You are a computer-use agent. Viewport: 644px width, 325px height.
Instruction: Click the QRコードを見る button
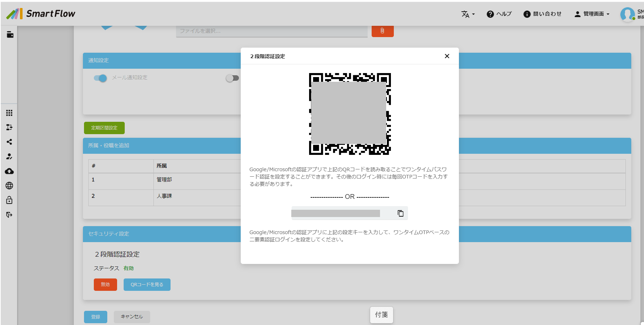coord(147,285)
